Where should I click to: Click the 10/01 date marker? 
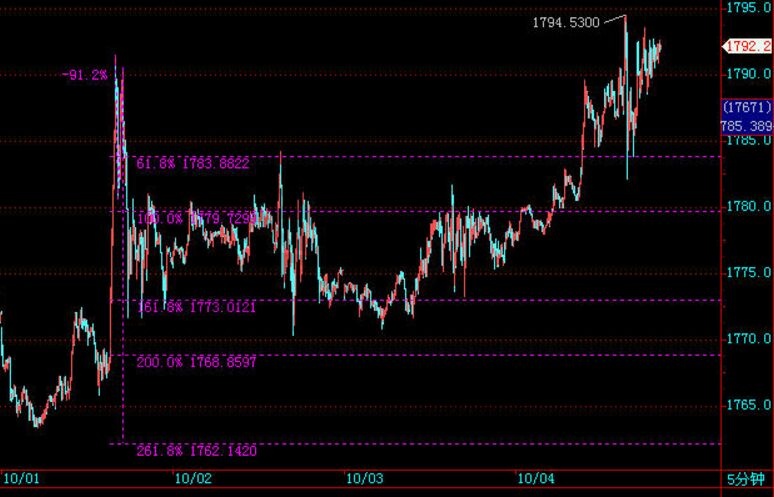tap(19, 479)
